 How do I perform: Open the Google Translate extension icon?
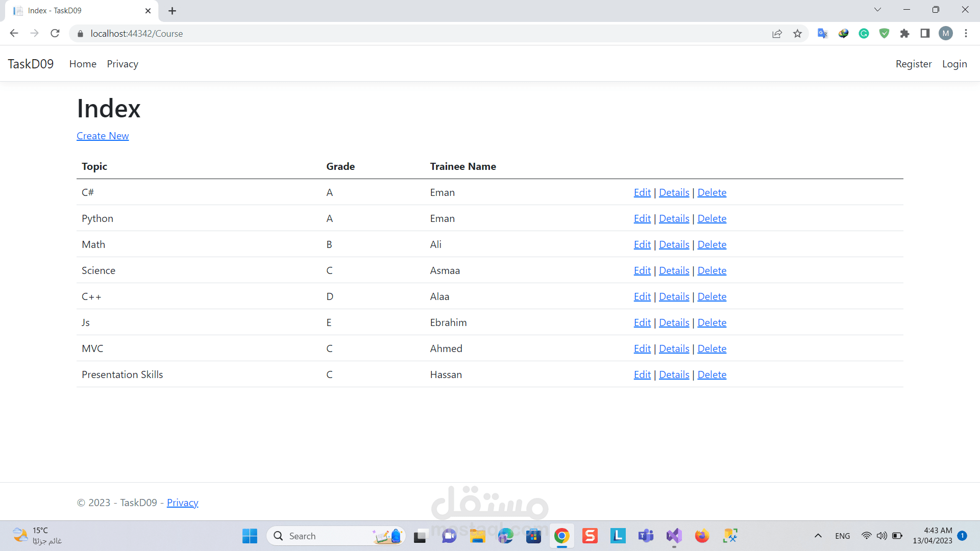click(x=822, y=34)
